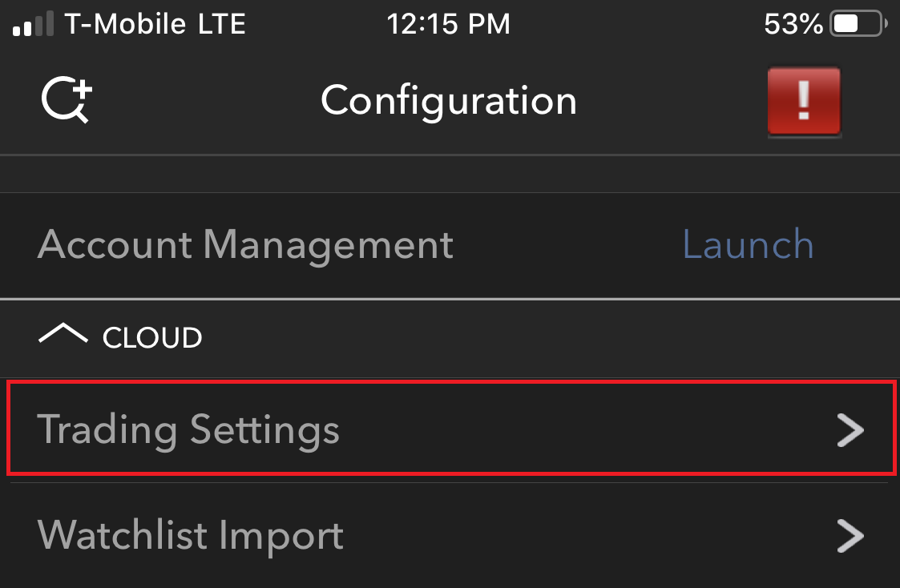Tap the 53% battery percentage
The height and width of the screenshot is (588, 900).
coord(793,24)
